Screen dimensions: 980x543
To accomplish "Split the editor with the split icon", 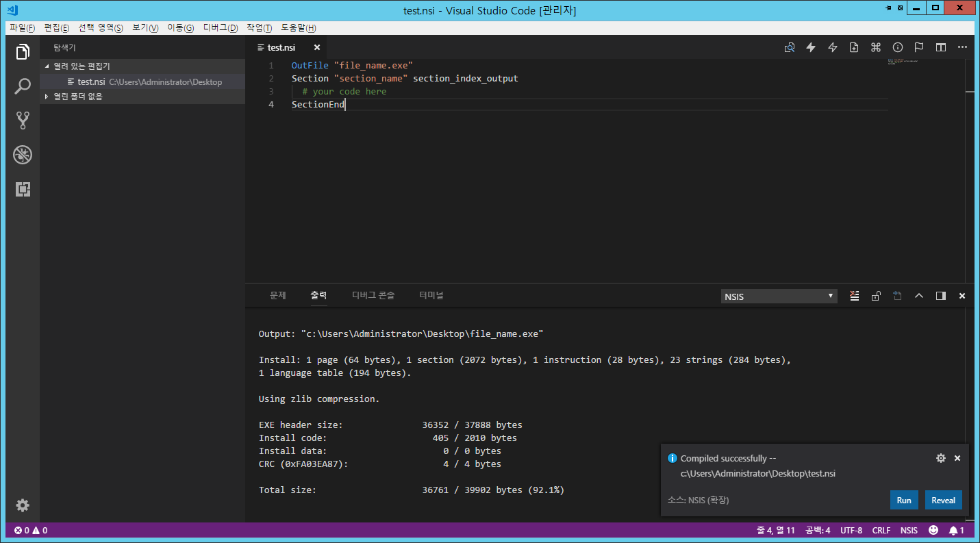I will pos(941,47).
